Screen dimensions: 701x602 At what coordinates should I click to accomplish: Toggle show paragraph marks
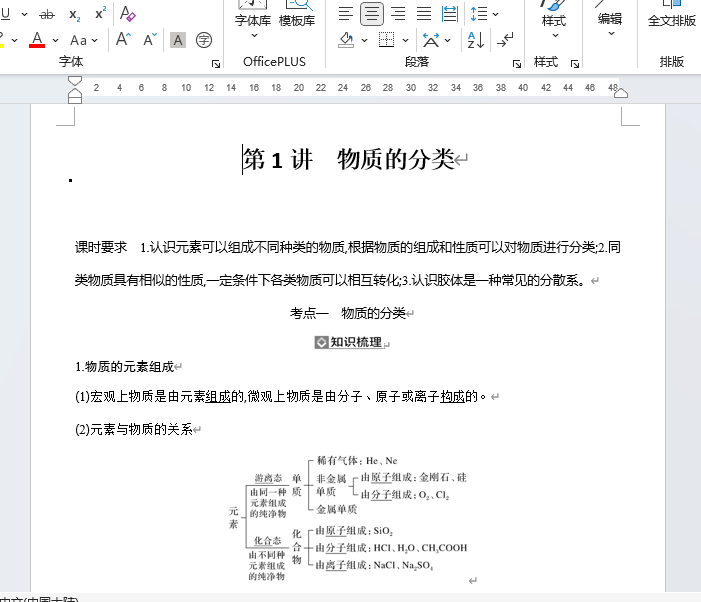pyautogui.click(x=505, y=40)
